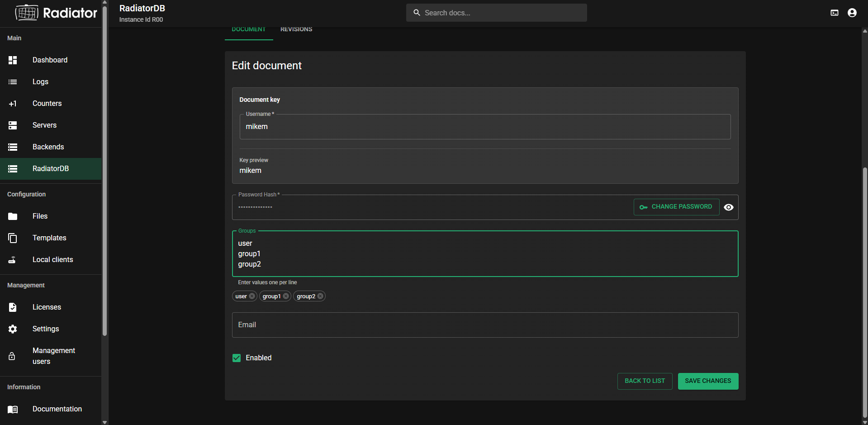Viewport: 868px width, 425px height.
Task: Remove the group1 chip
Action: point(286,296)
